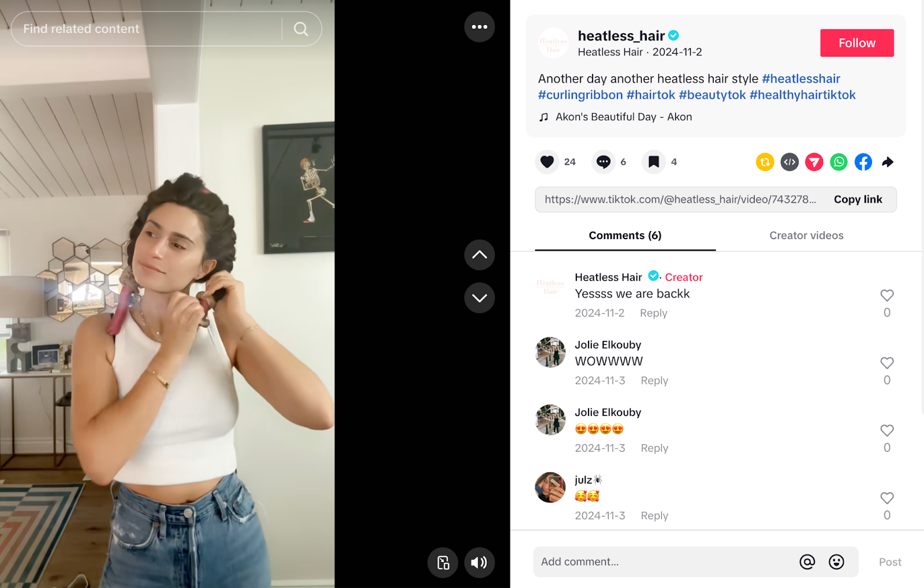
Task: Share via WhatsApp icon
Action: tap(839, 162)
